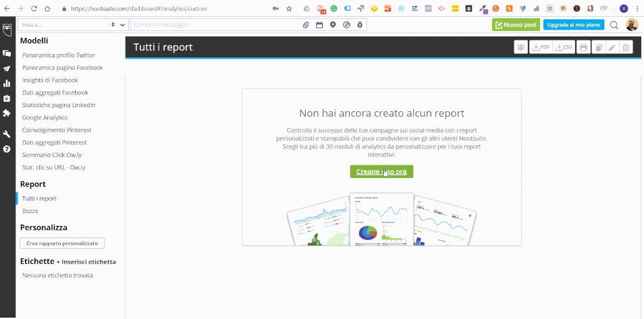Open Analytics bar-chart icon in sidebar
Screen dimensions: 644x319
click(x=7, y=84)
